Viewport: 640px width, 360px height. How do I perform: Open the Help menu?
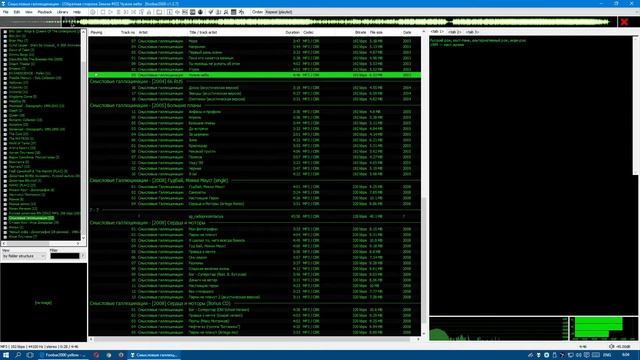click(77, 12)
